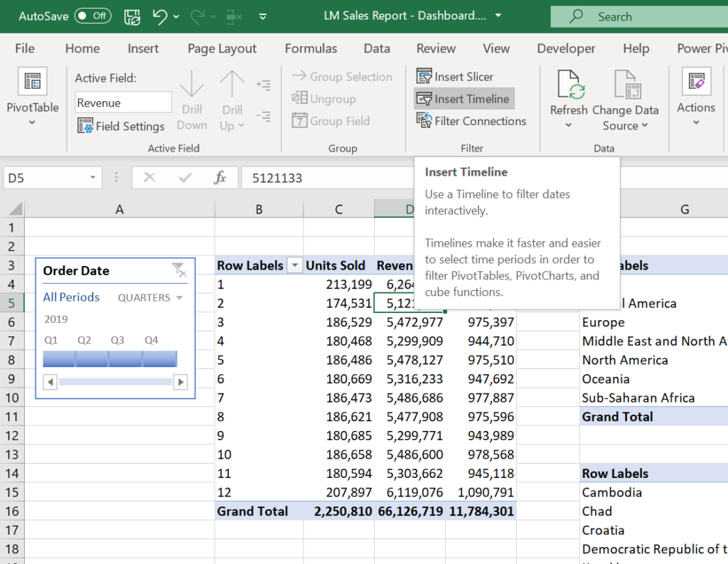
Task: Open Field Settings for active field
Action: [x=121, y=127]
